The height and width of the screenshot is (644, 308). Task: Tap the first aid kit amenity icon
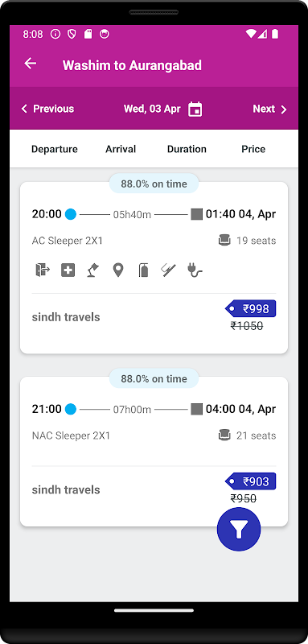tap(68, 270)
